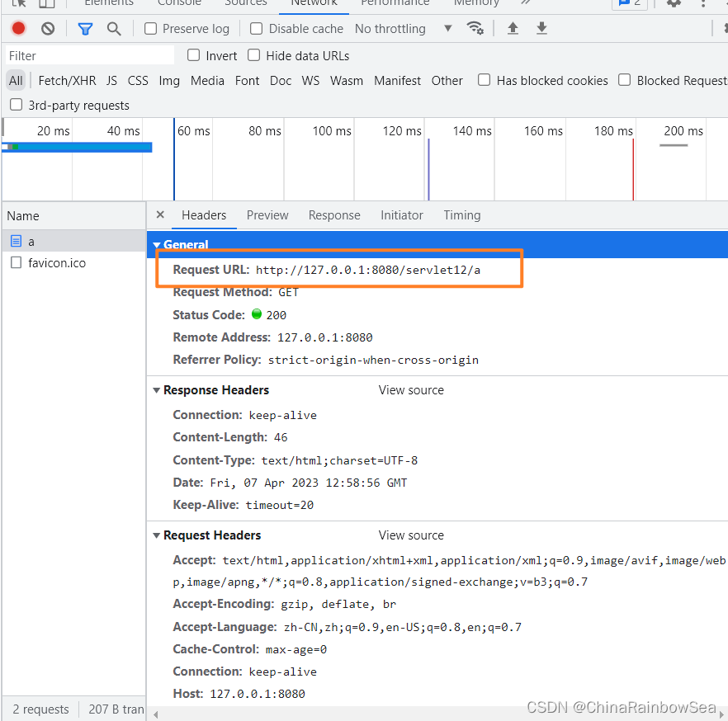The height and width of the screenshot is (721, 728).
Task: Open network search magnifier
Action: tap(114, 29)
